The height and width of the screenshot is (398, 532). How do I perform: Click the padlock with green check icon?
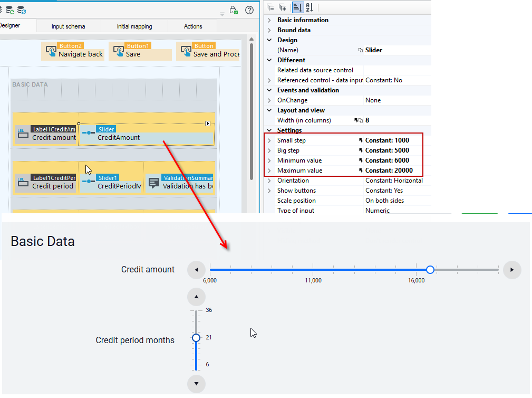(x=234, y=10)
